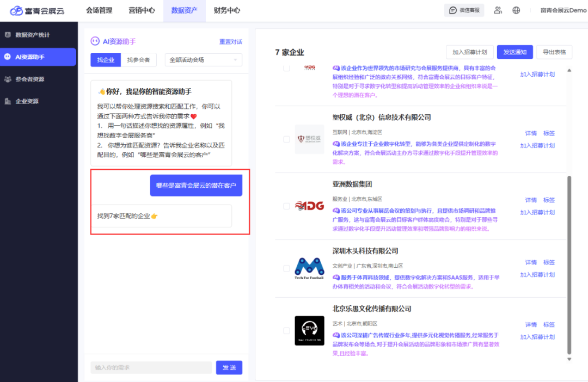Click the scroll-up arrow of company list
Image resolution: width=588 pixels, height=382 pixels.
(x=569, y=71)
